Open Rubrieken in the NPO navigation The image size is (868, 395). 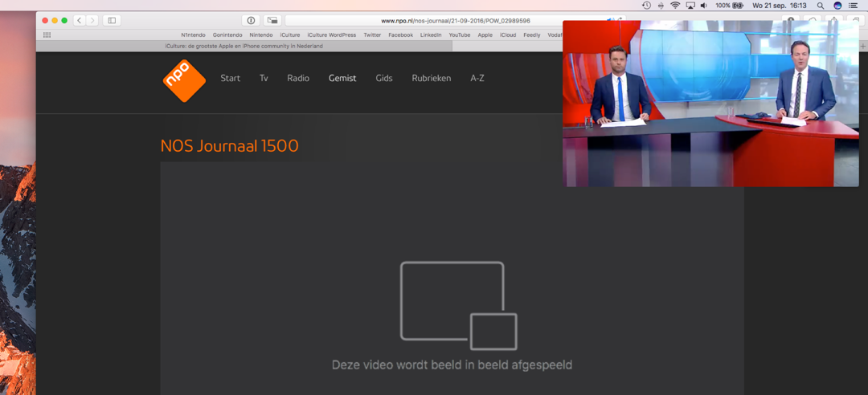coord(432,79)
